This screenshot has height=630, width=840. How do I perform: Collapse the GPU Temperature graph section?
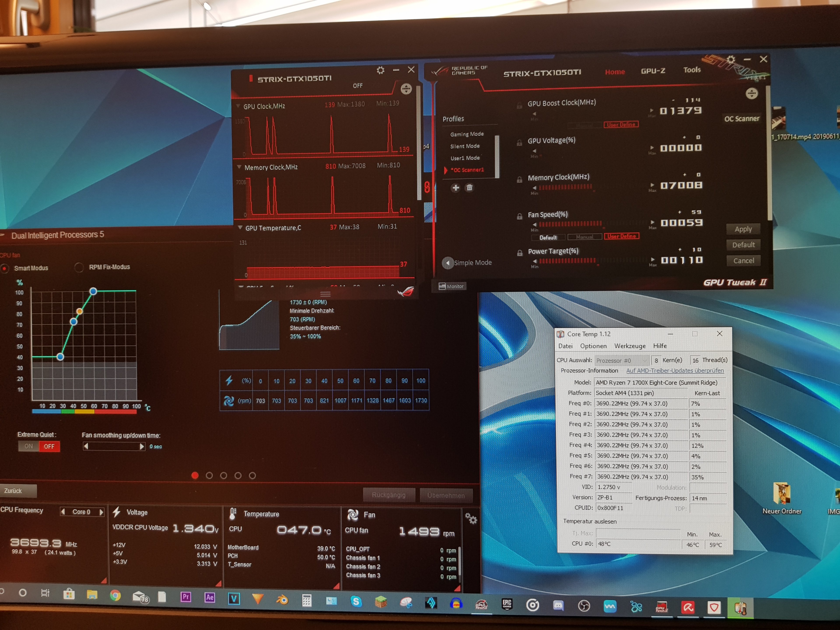pos(240,227)
